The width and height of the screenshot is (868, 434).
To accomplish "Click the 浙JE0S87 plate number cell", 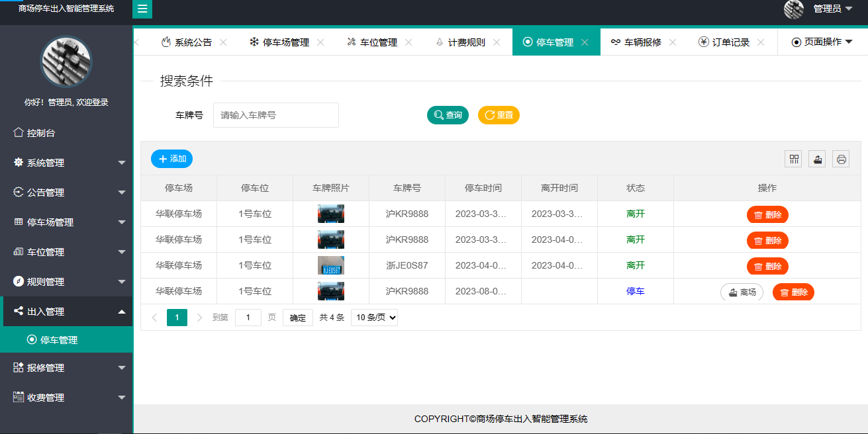I will click(407, 265).
